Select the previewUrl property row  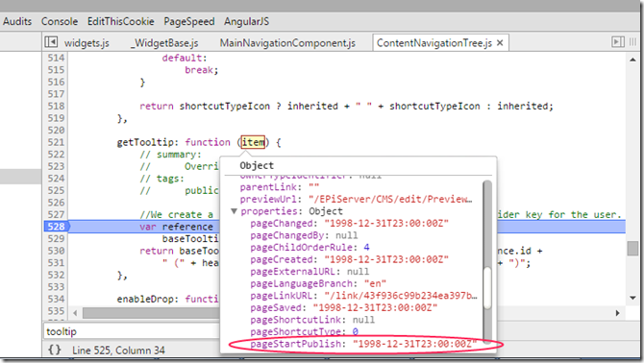pyautogui.click(x=356, y=200)
